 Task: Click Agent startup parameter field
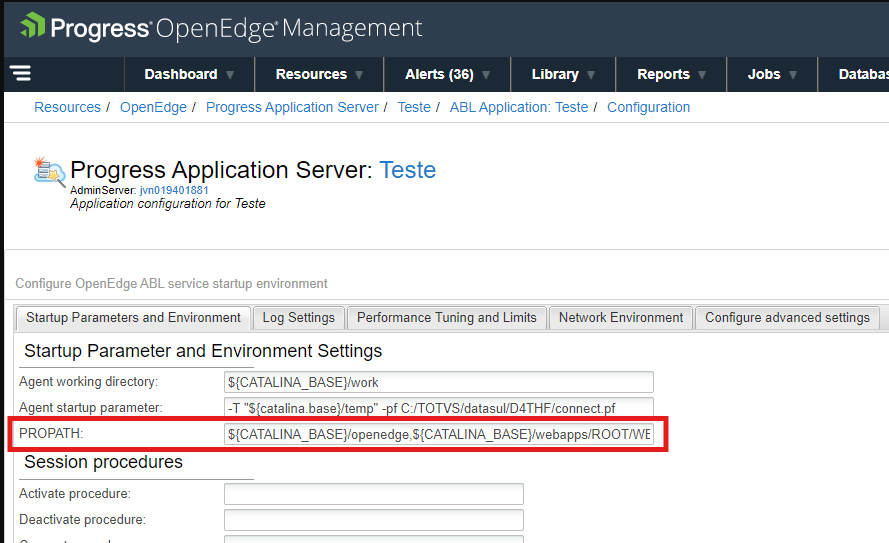coord(439,408)
